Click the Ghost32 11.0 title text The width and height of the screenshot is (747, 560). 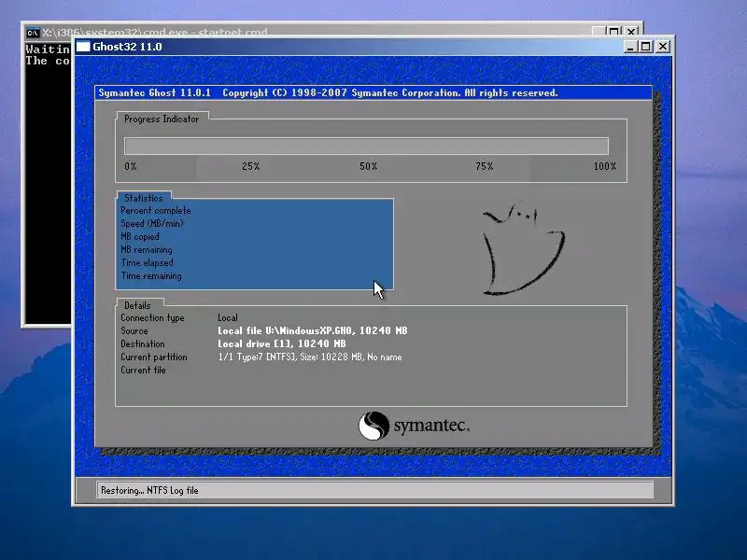(127, 47)
